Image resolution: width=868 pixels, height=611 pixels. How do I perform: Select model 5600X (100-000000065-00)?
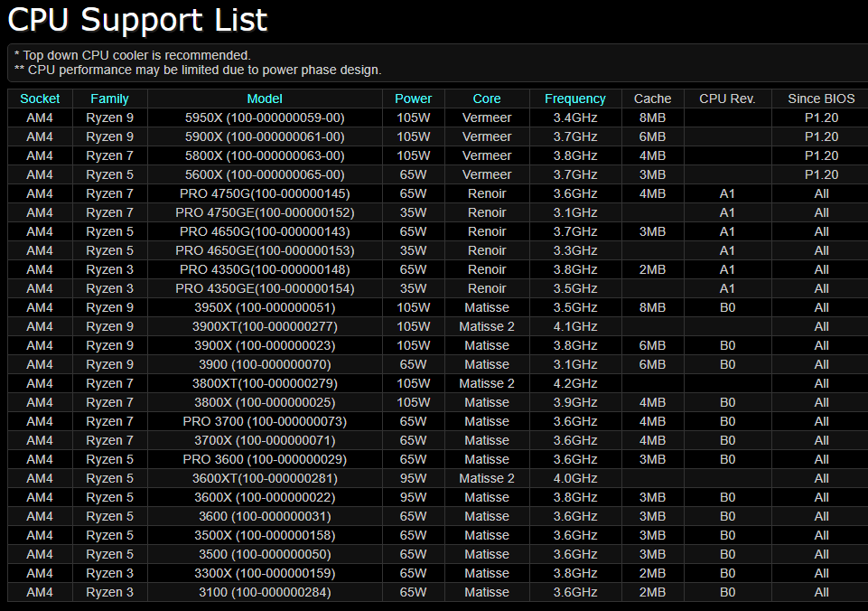(x=265, y=174)
